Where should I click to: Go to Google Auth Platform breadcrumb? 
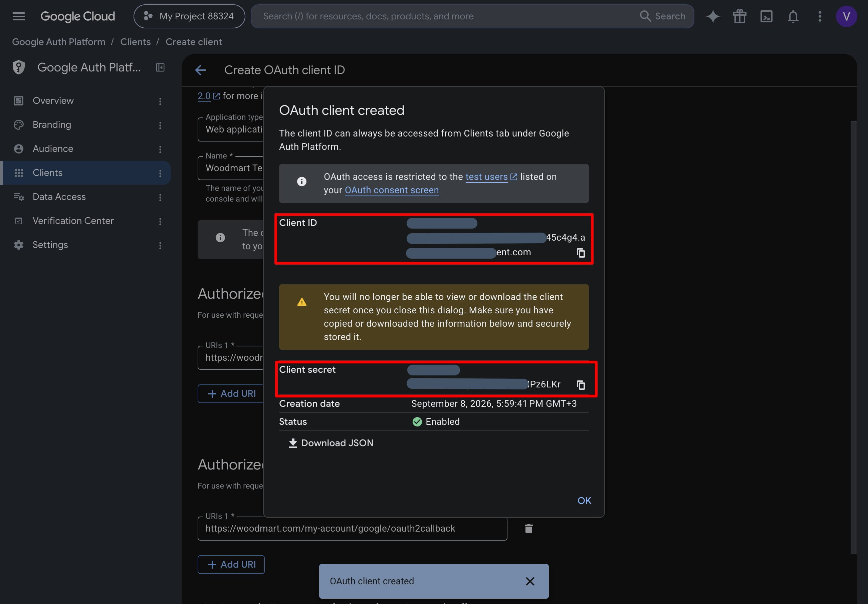59,42
